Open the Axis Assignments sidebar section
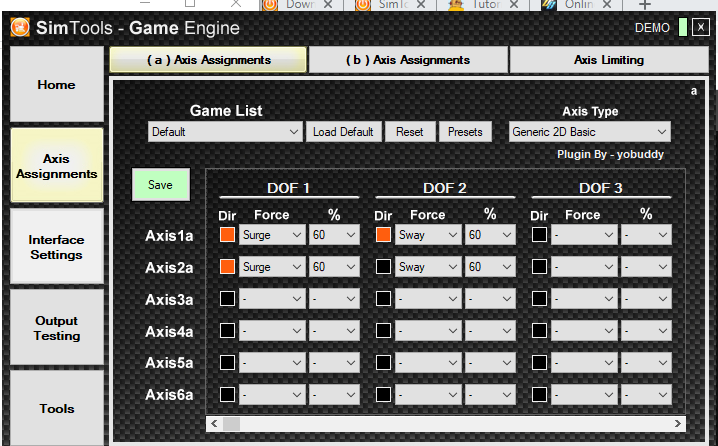The width and height of the screenshot is (718, 446). click(x=57, y=166)
